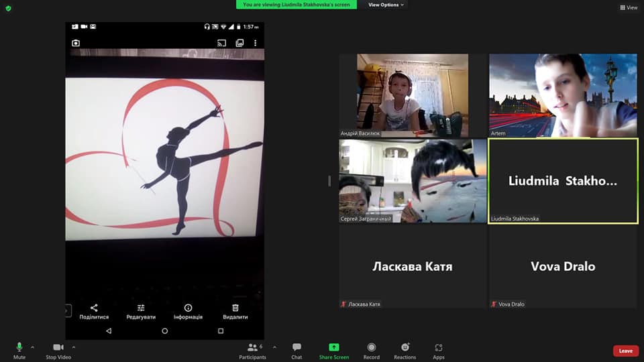Expand arrow next to Participants
This screenshot has height=362, width=644.
coord(274,347)
